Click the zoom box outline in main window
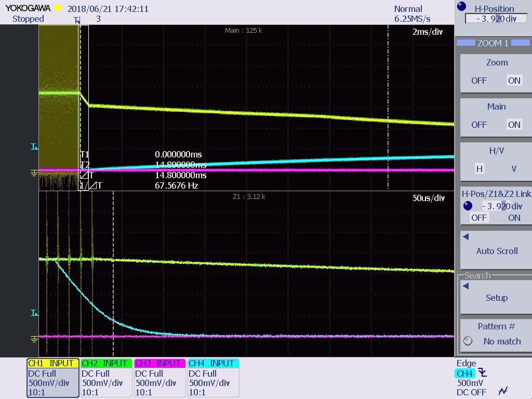Image resolution: width=532 pixels, height=399 pixels. (x=84, y=108)
